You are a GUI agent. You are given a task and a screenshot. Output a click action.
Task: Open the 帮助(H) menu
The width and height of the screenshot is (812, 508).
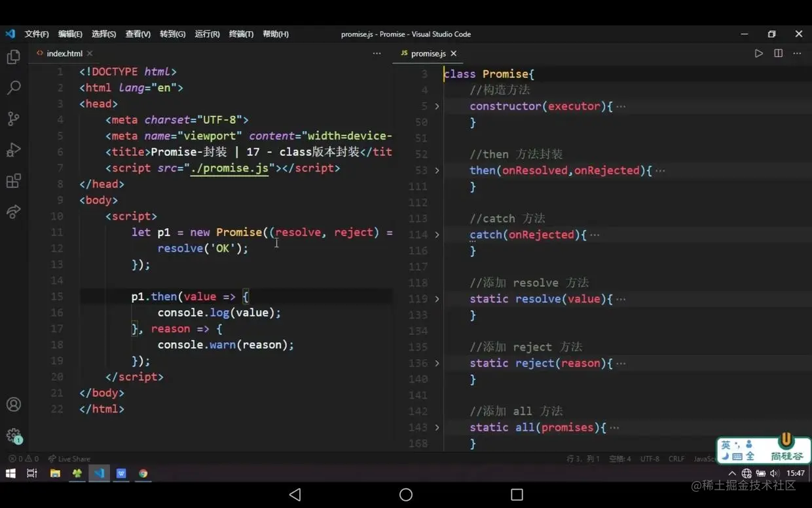coord(275,34)
